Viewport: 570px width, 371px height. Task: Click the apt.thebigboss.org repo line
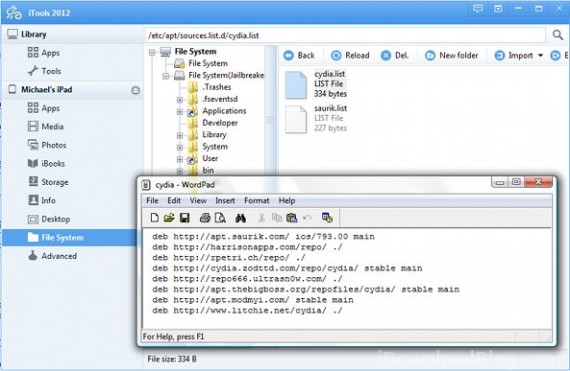(306, 289)
